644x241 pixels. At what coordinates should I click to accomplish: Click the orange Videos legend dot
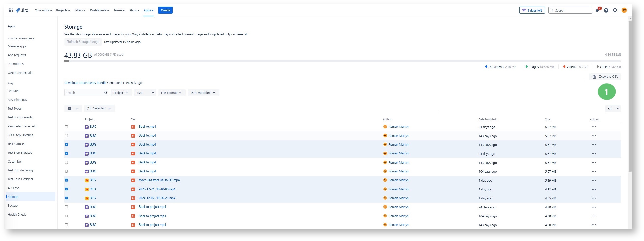pyautogui.click(x=564, y=67)
